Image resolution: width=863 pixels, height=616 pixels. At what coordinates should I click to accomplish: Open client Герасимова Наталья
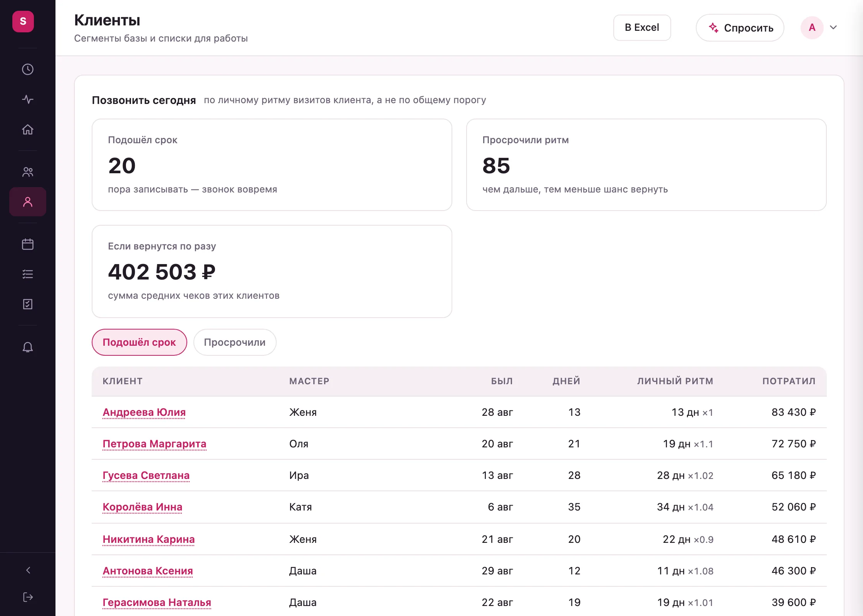tap(157, 603)
